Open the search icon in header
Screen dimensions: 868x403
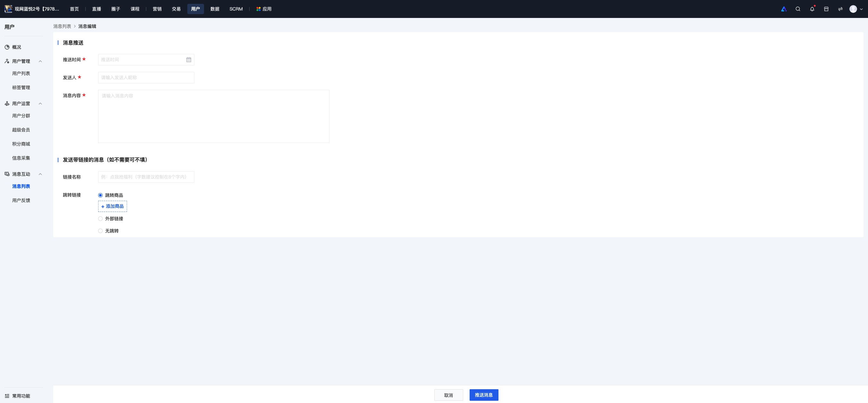click(x=798, y=9)
